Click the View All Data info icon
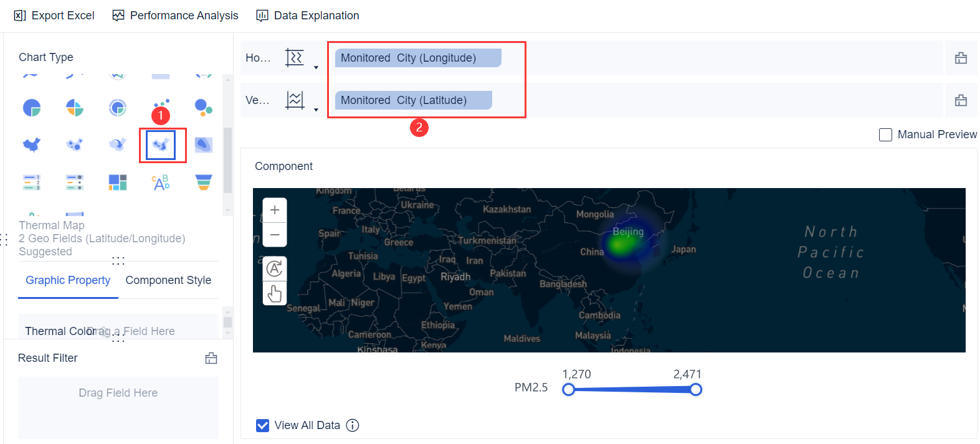980x444 pixels. 353,425
